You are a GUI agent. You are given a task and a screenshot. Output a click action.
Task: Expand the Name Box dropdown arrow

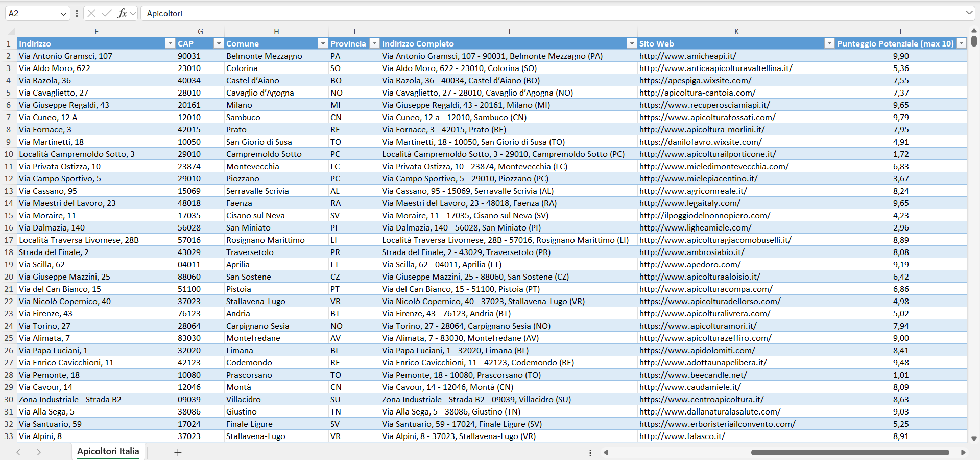point(63,14)
